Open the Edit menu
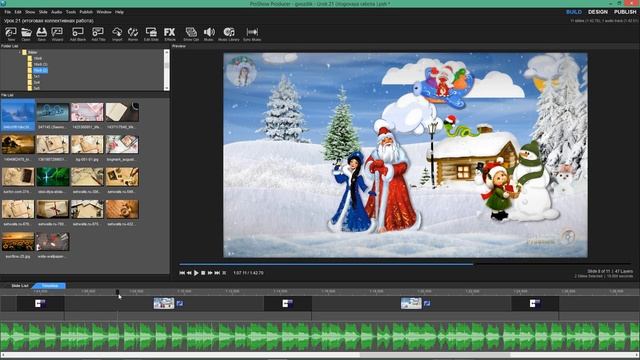This screenshot has width=640, height=360. click(18, 12)
